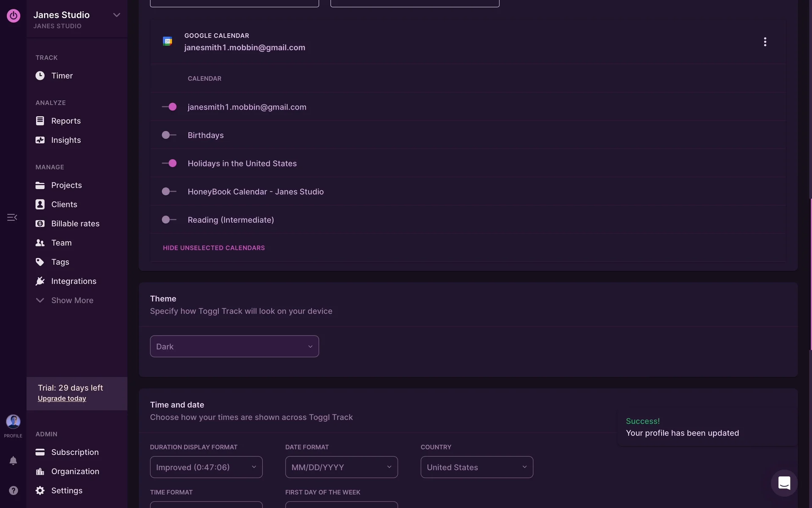Screen dimensions: 812x508
Task: Enable the Birthdays calendar toggle
Action: 169,135
